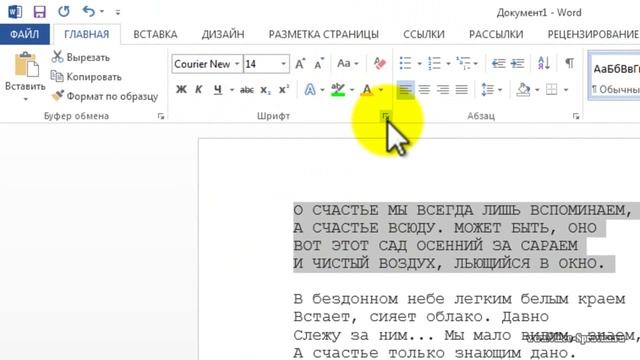
Task: Open font color dropdown arrow
Action: pyautogui.click(x=381, y=90)
